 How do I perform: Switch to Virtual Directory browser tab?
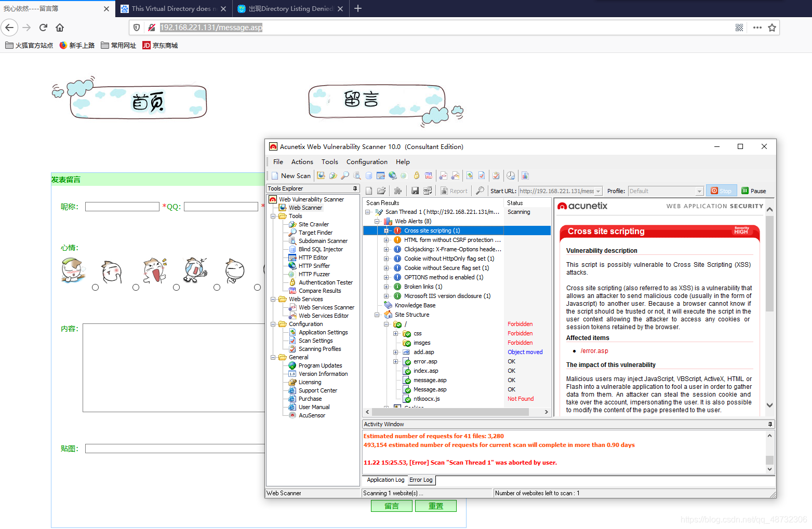pos(174,8)
